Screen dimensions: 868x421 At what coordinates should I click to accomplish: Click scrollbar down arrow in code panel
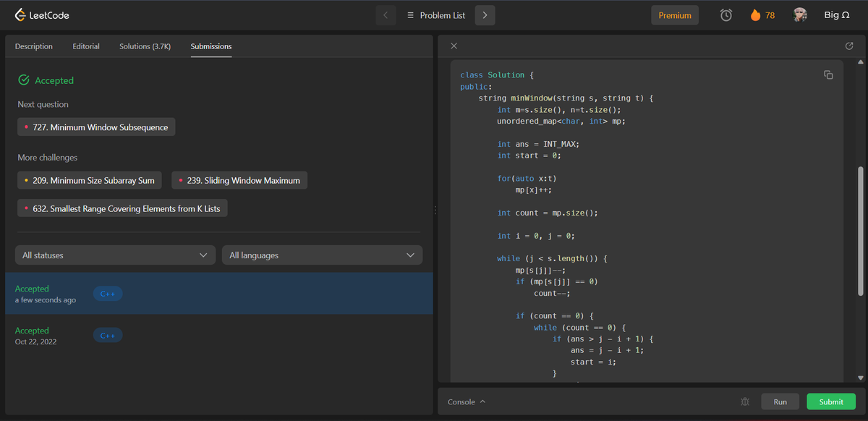click(x=860, y=378)
